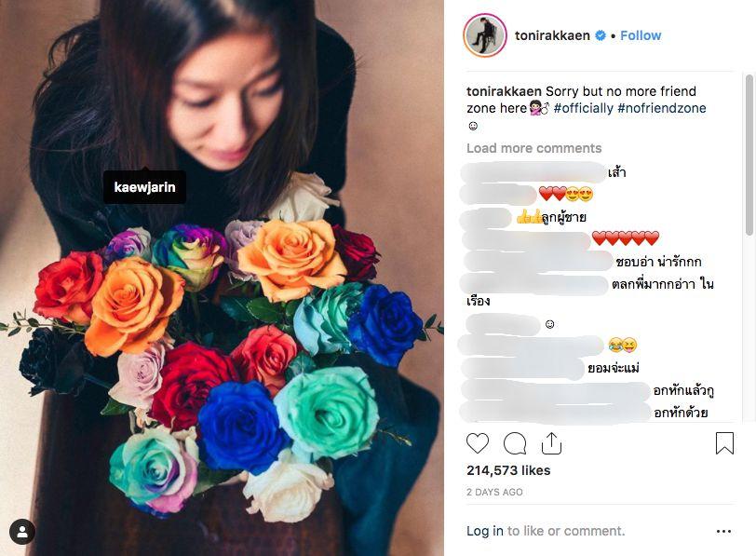The width and height of the screenshot is (756, 556).
Task: Expand earlier comments with Load more comments
Action: tap(533, 148)
